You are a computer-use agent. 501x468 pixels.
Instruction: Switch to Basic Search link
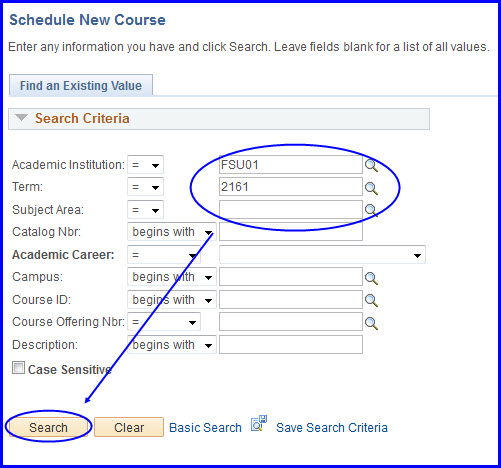point(205,428)
